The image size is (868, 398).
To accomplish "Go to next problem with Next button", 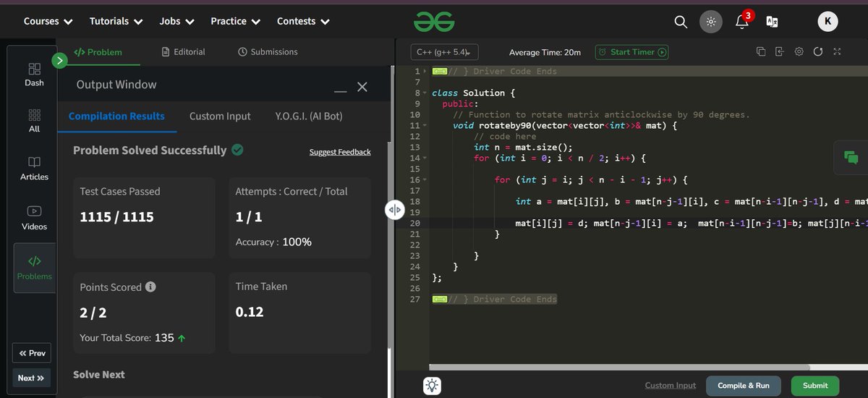I will [x=32, y=378].
